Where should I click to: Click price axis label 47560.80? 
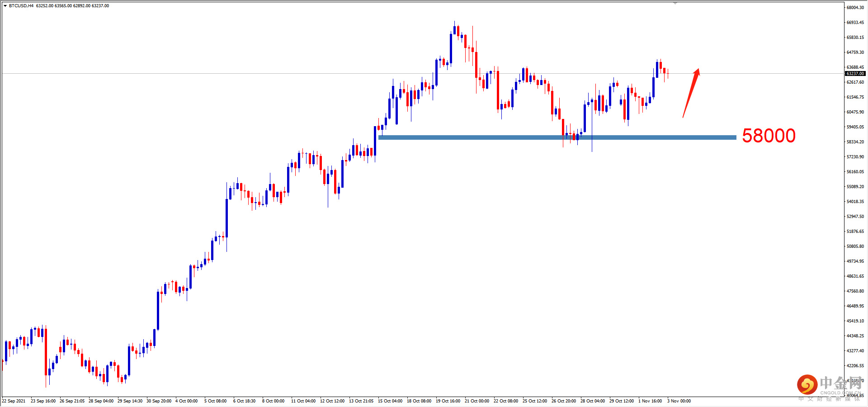pos(855,291)
